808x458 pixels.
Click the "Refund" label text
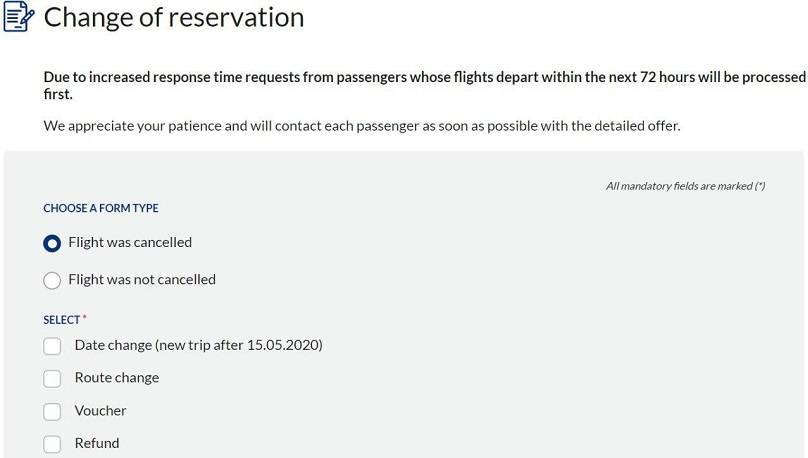(97, 443)
